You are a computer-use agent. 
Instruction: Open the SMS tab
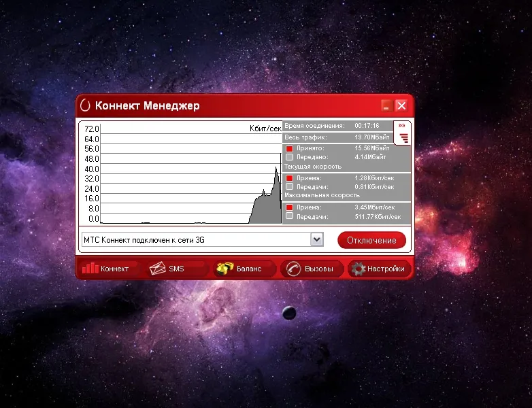pos(176,269)
